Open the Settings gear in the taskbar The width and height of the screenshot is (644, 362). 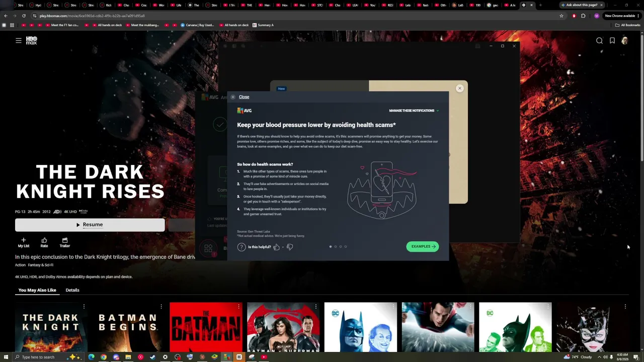coord(165,357)
